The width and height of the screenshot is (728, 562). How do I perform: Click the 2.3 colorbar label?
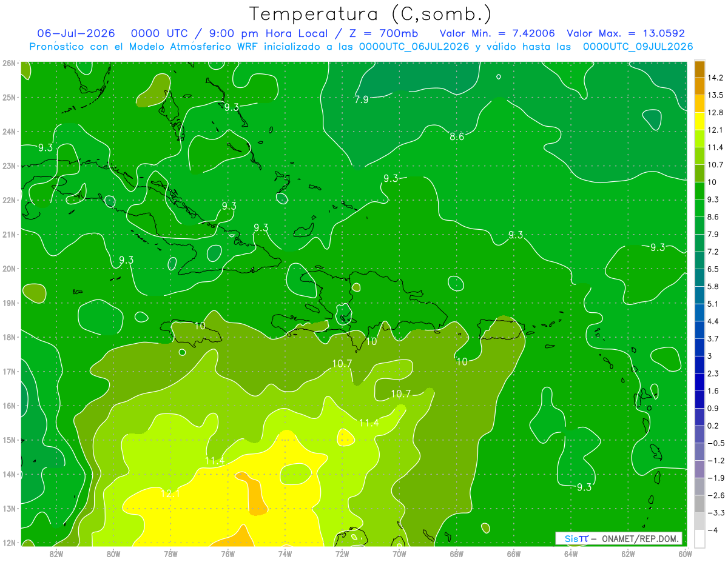pyautogui.click(x=713, y=373)
